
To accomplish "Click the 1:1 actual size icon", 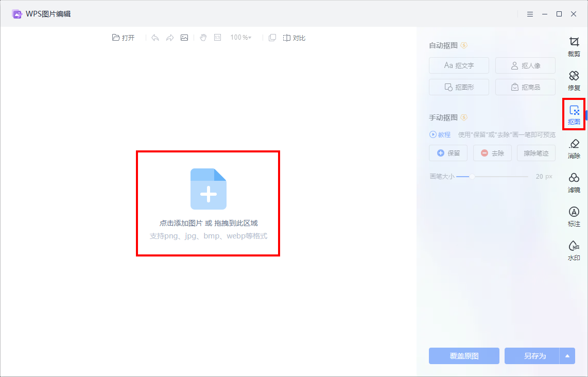I will click(x=217, y=38).
